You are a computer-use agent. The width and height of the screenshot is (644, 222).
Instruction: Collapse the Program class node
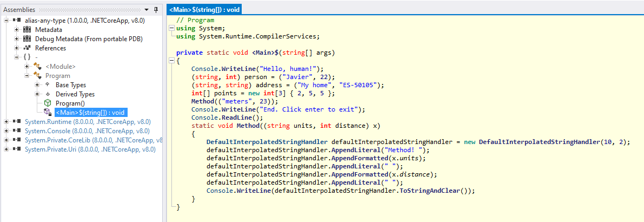[26, 76]
